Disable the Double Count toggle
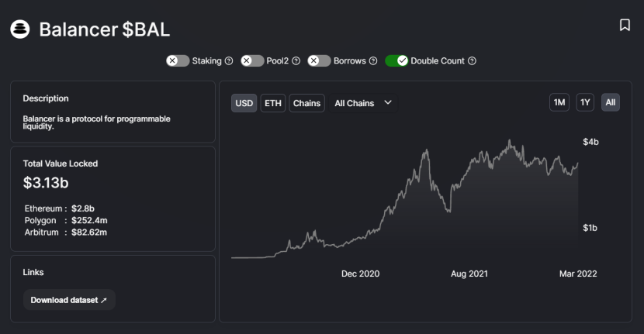 396,60
